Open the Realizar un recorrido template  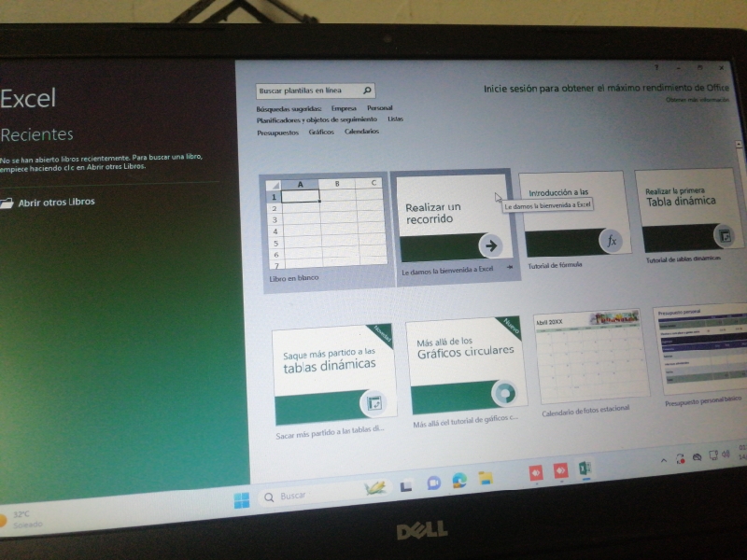tap(455, 227)
